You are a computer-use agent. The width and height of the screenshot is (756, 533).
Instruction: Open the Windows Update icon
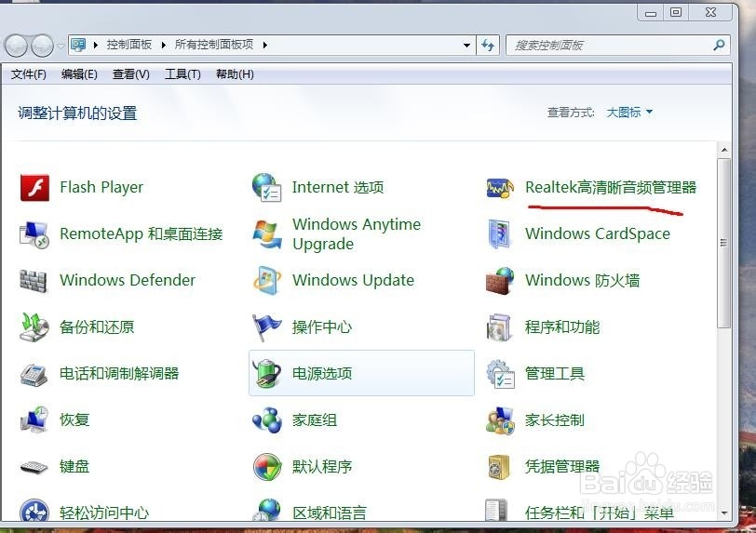(x=267, y=280)
